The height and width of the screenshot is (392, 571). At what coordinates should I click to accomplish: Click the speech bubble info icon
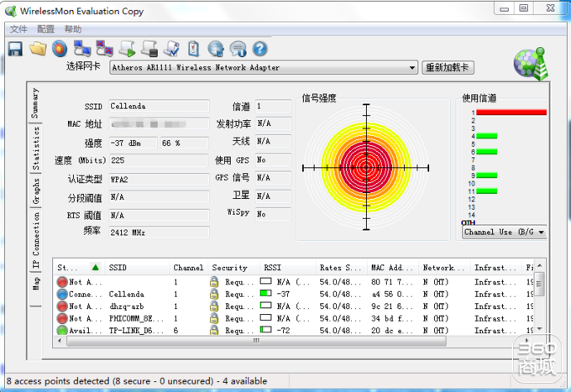click(238, 49)
